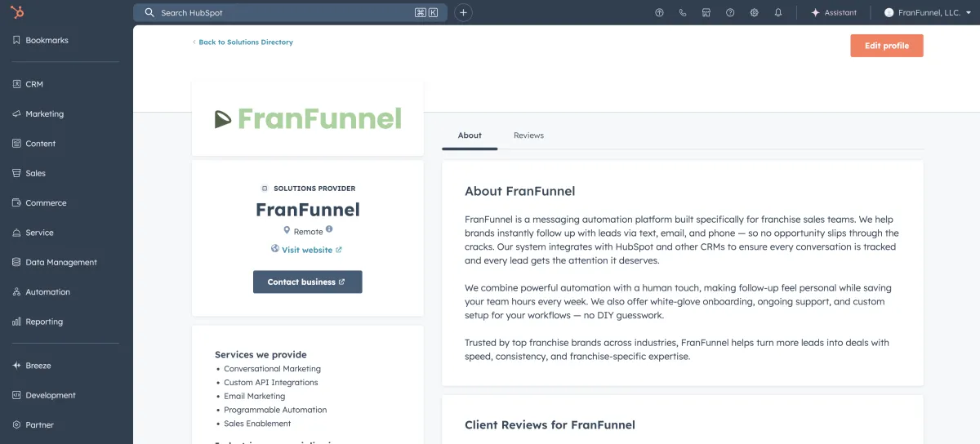Go back to Solutions Directory
The height and width of the screenshot is (444, 980).
(243, 42)
